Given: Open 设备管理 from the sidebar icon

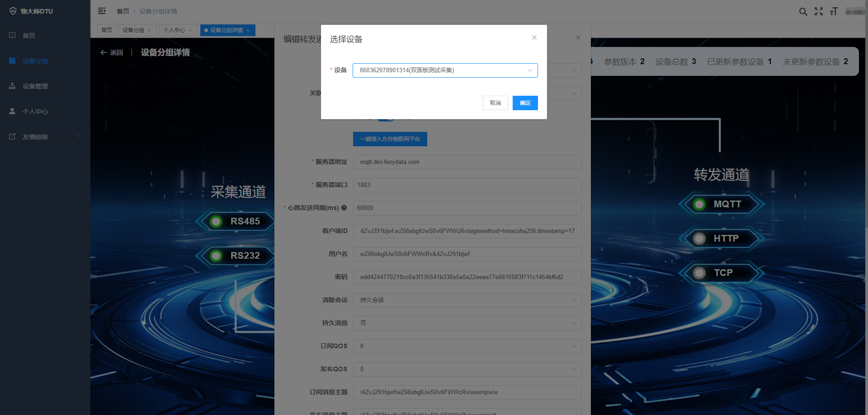Looking at the screenshot, I should tap(12, 86).
